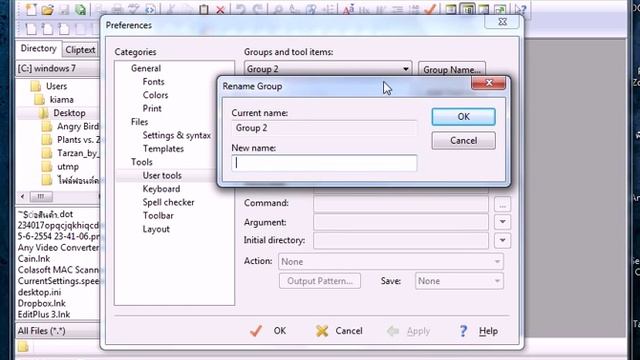Select Templates category
The height and width of the screenshot is (360, 640).
pos(163,149)
